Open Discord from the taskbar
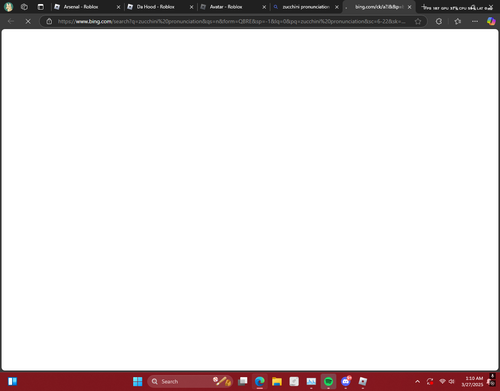 tap(346, 381)
